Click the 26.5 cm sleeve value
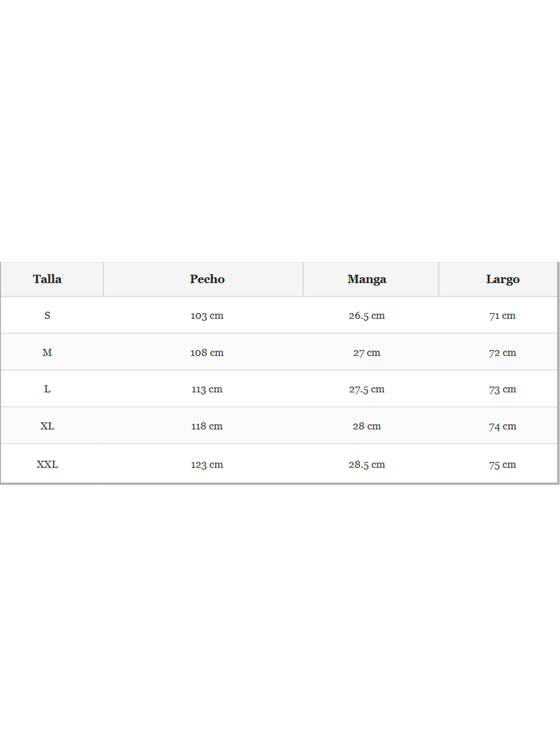Screen dimensions: 560x747 pyautogui.click(x=367, y=316)
